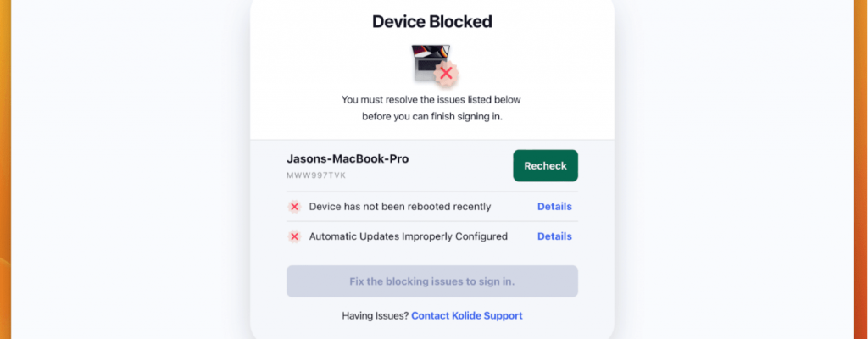The height and width of the screenshot is (339, 868).
Task: Click the orange desktop background at left edge
Action: pos(4,169)
